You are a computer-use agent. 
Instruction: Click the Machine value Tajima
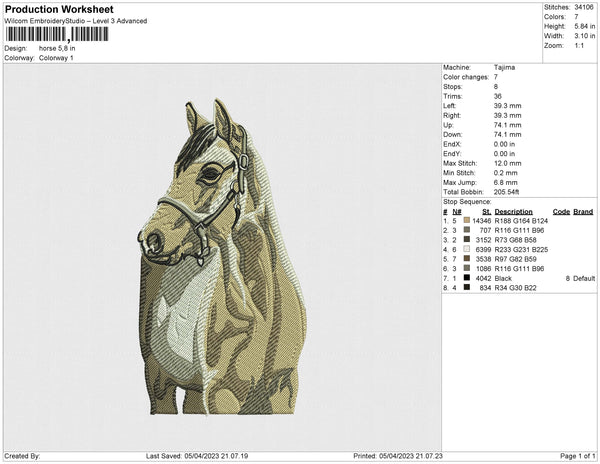[504, 67]
